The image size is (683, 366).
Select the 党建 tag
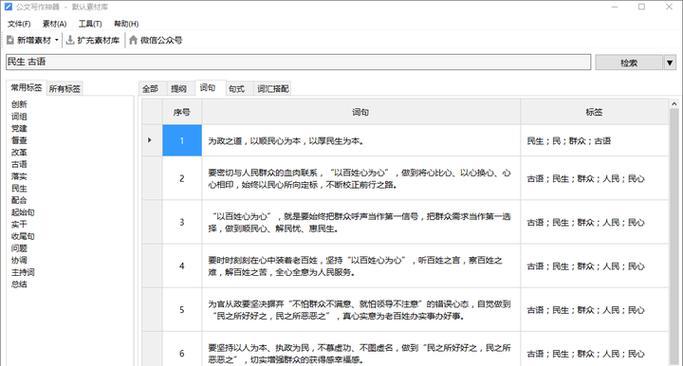coord(19,128)
